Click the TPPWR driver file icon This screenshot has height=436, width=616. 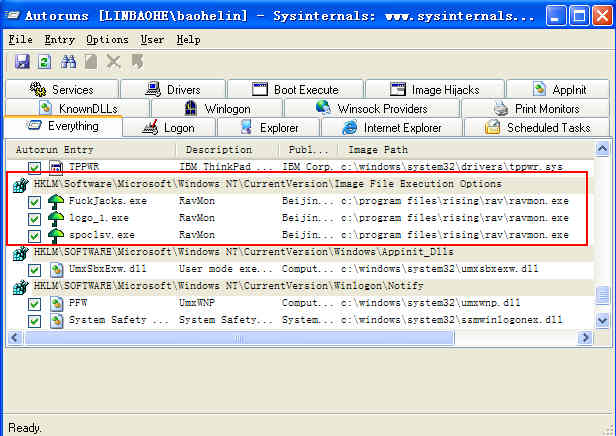[56, 168]
